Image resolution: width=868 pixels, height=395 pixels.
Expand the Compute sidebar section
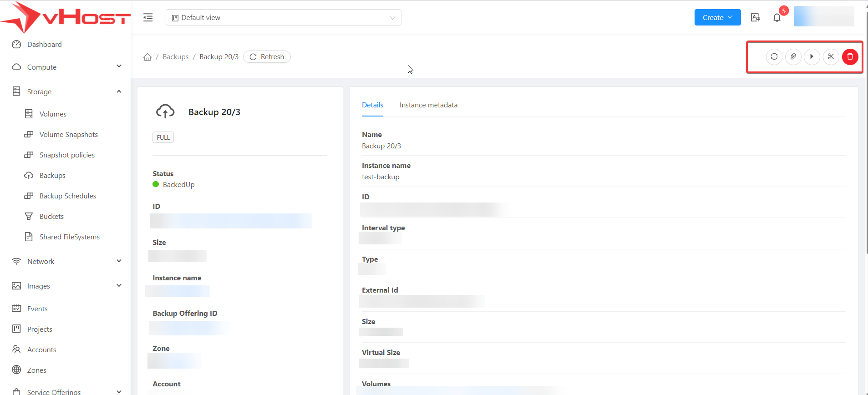(66, 67)
